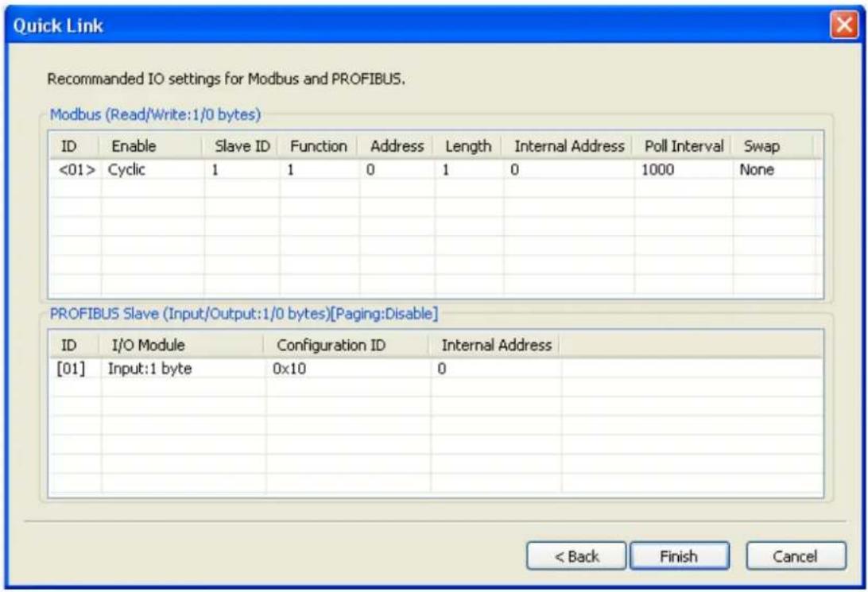Image resolution: width=868 pixels, height=592 pixels.
Task: Click the None swap value
Action: [757, 169]
